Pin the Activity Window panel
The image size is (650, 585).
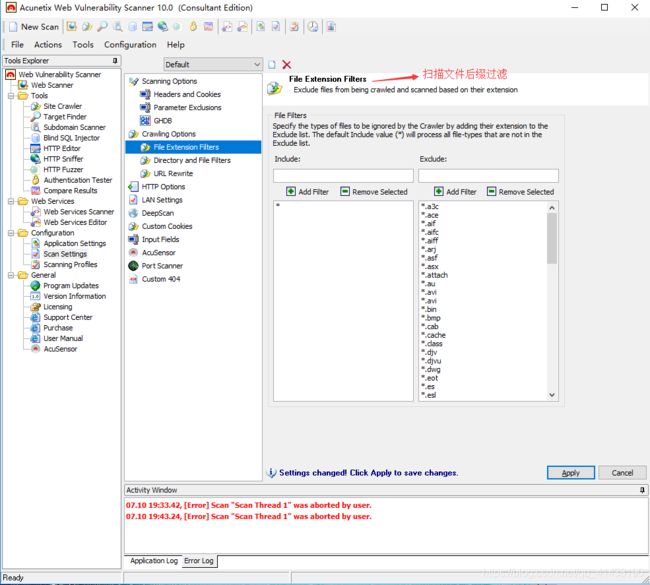point(642,490)
